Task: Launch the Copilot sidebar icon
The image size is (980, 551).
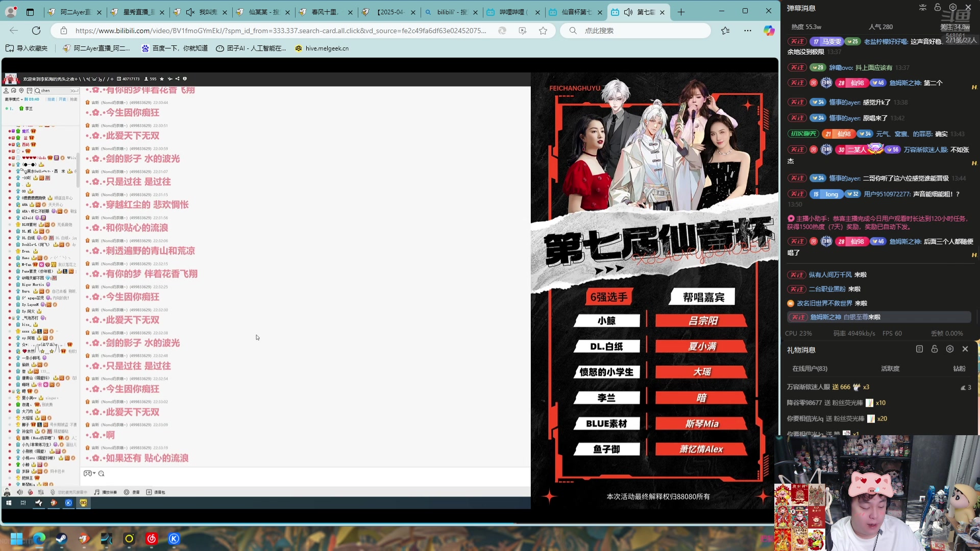Action: point(769,31)
